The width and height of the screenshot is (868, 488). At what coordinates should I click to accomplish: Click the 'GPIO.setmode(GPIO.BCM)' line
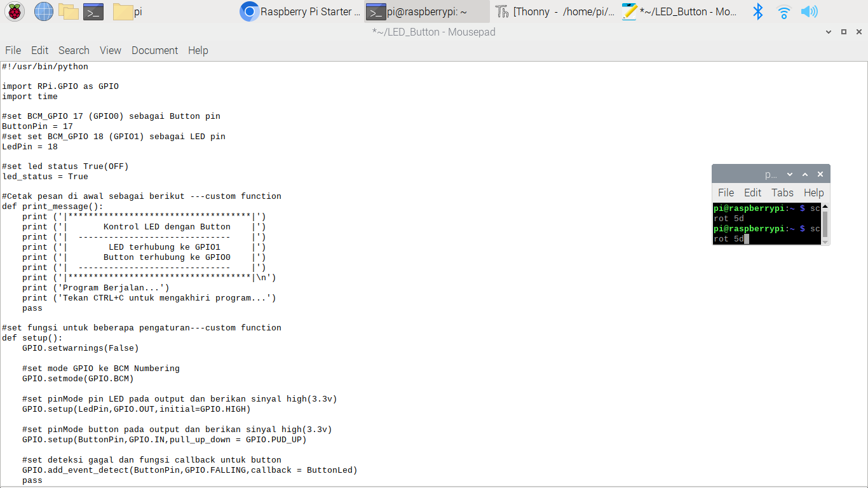pyautogui.click(x=78, y=379)
